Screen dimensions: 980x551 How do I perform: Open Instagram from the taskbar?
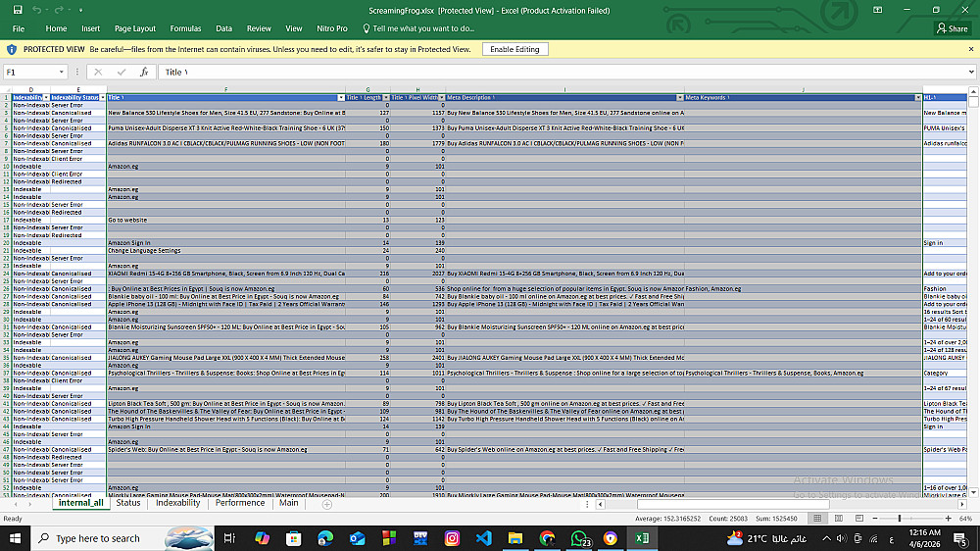tap(451, 538)
